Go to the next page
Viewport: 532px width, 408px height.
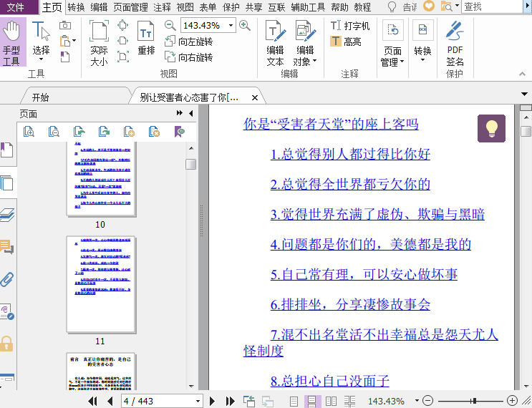point(213,402)
